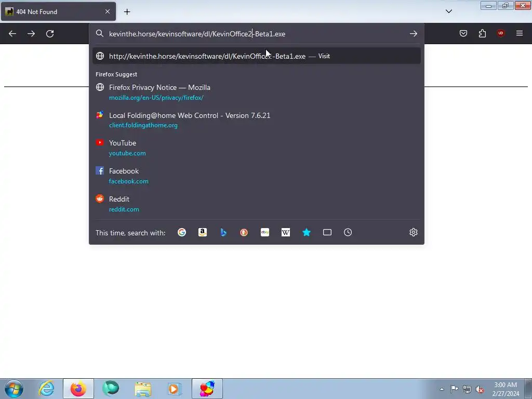
Task: Show hidden system tray icons
Action: (x=442, y=389)
